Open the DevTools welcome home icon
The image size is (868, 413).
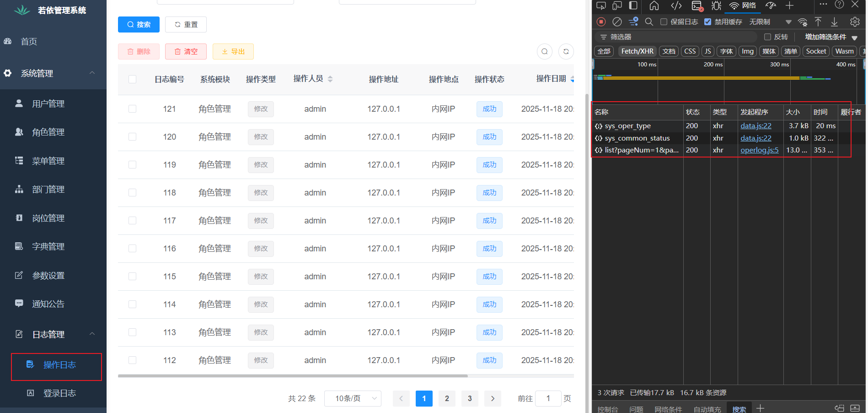coord(654,5)
